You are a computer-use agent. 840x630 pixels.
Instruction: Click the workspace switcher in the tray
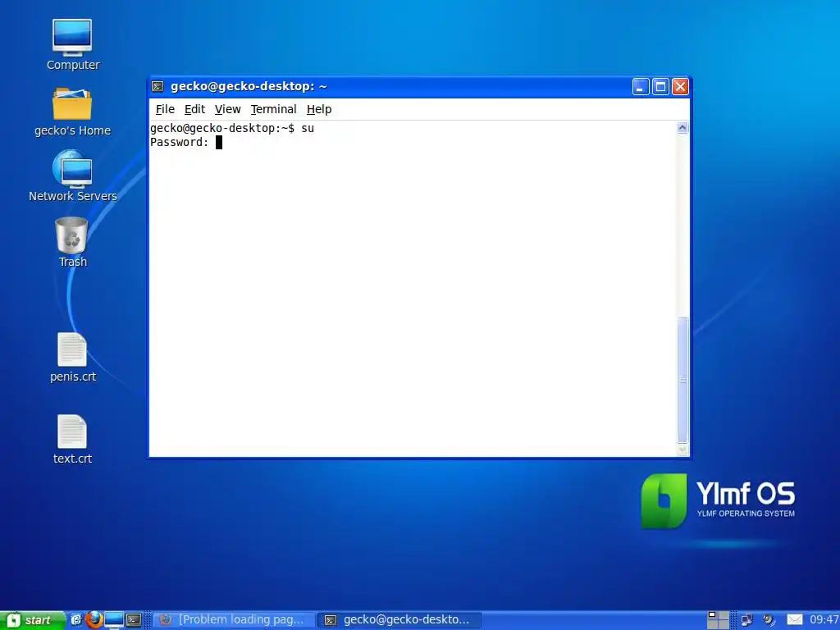(718, 620)
